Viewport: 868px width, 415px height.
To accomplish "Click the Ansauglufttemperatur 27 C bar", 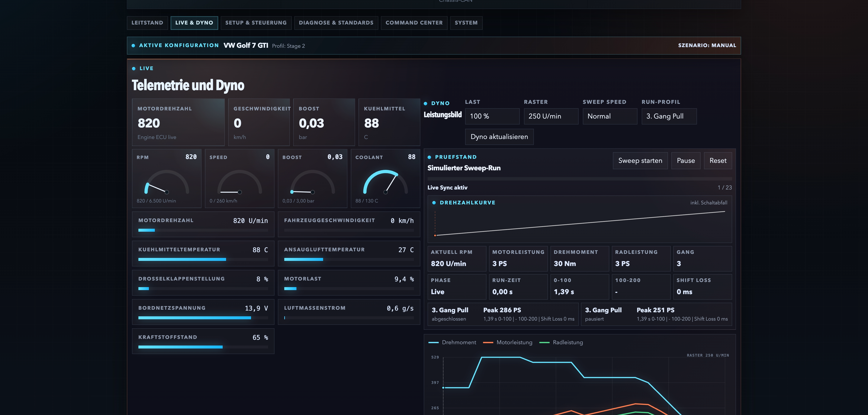I will coord(349,260).
